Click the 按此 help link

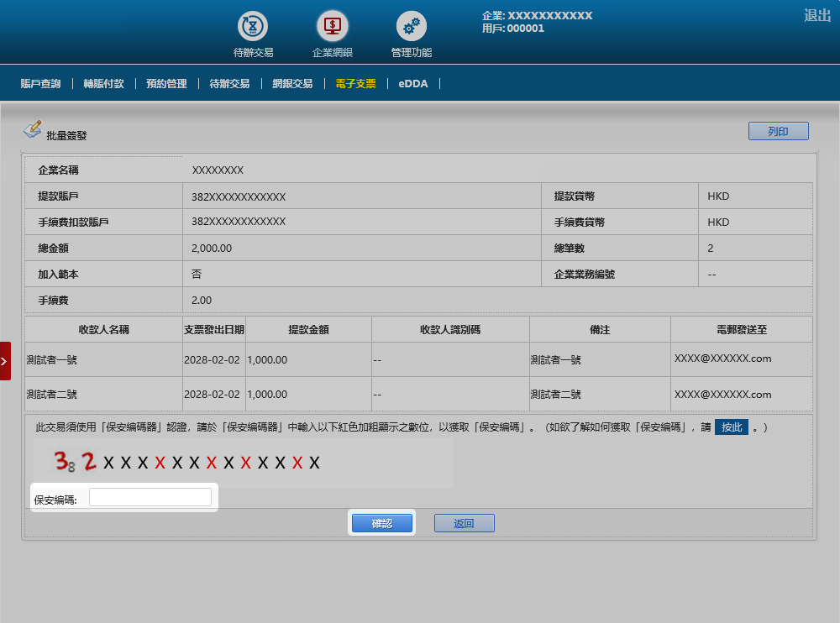731,427
